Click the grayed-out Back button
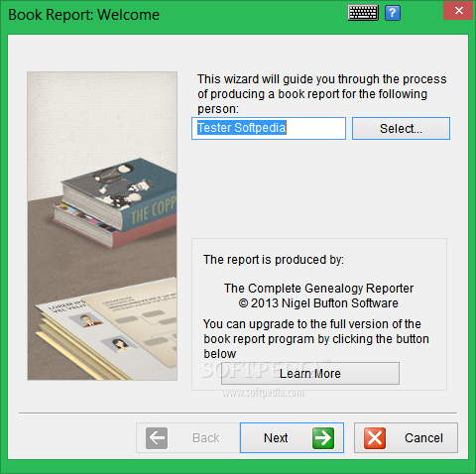 tap(188, 437)
